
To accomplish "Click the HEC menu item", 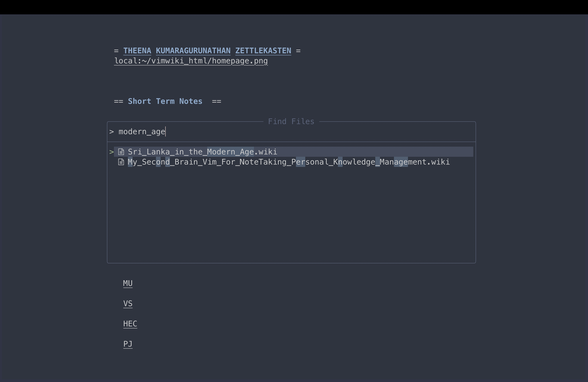I will [x=130, y=323].
